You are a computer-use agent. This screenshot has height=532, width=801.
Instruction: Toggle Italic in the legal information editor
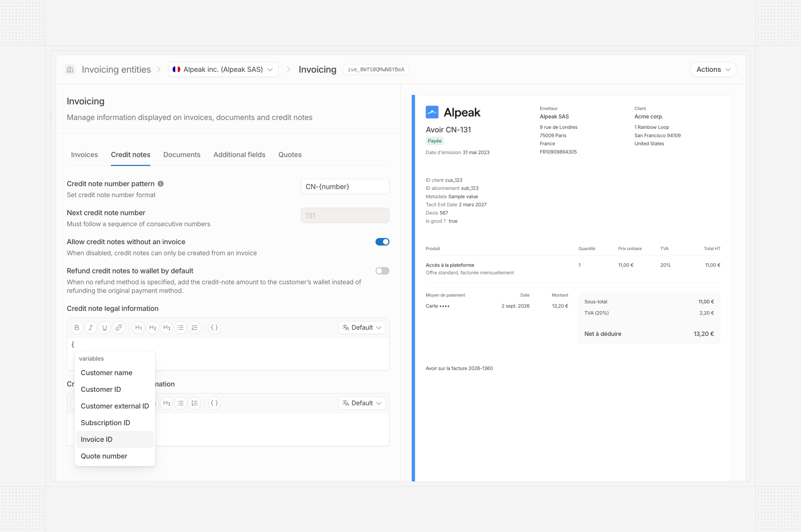(x=91, y=327)
